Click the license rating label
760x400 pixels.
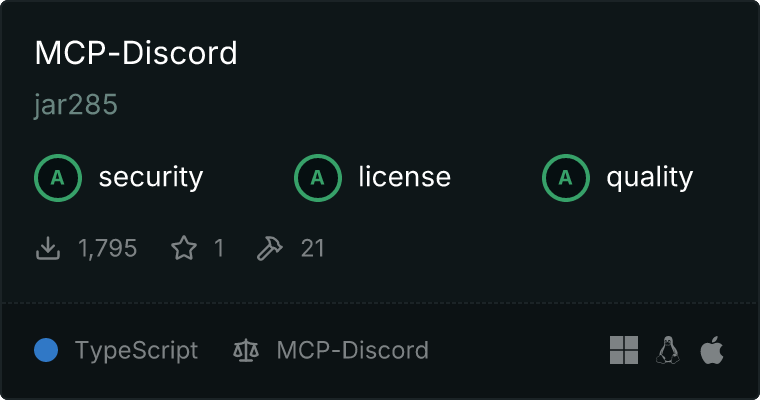click(x=405, y=176)
